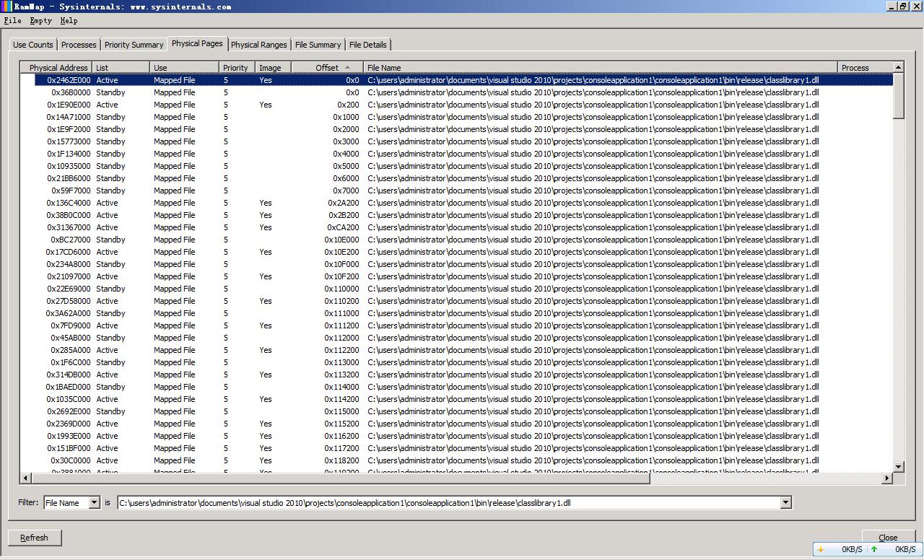Viewport: 924px width, 560px height.
Task: Click the vertical scrollbar thumb
Action: click(x=899, y=95)
